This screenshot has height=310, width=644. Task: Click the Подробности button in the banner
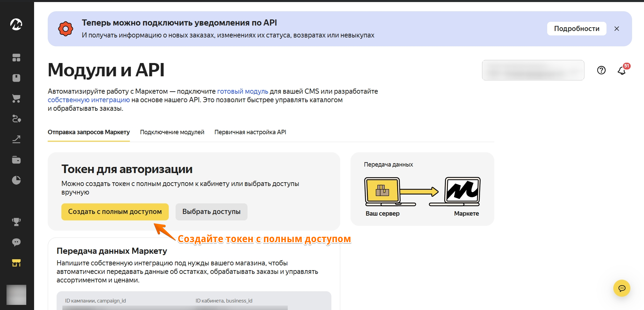(576, 29)
